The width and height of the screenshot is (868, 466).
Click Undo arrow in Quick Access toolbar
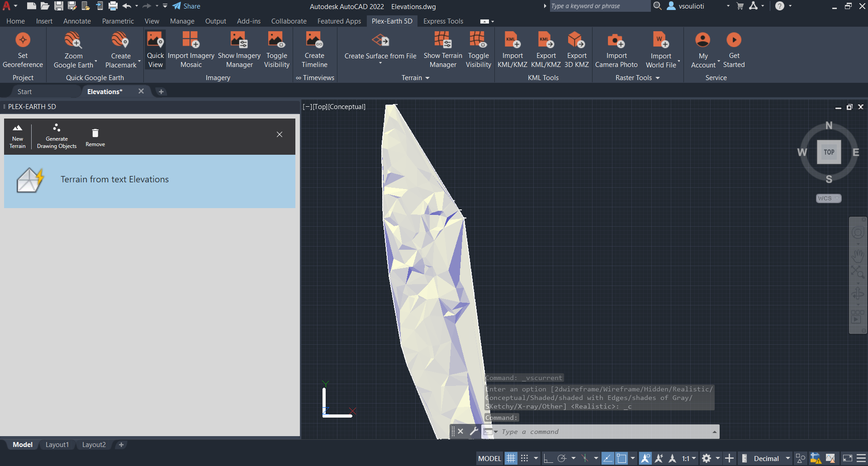(127, 6)
